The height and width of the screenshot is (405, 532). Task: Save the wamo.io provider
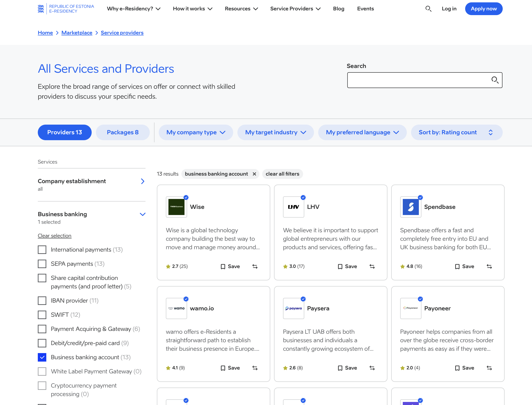(x=230, y=368)
